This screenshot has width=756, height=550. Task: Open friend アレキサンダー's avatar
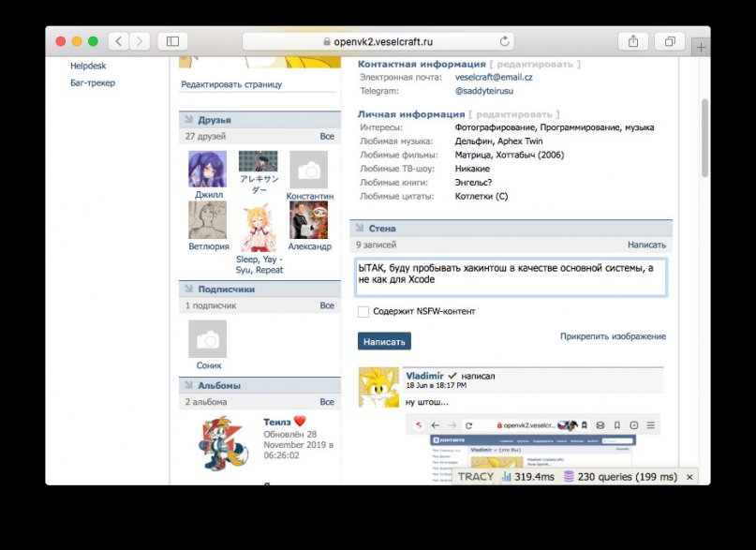[258, 161]
